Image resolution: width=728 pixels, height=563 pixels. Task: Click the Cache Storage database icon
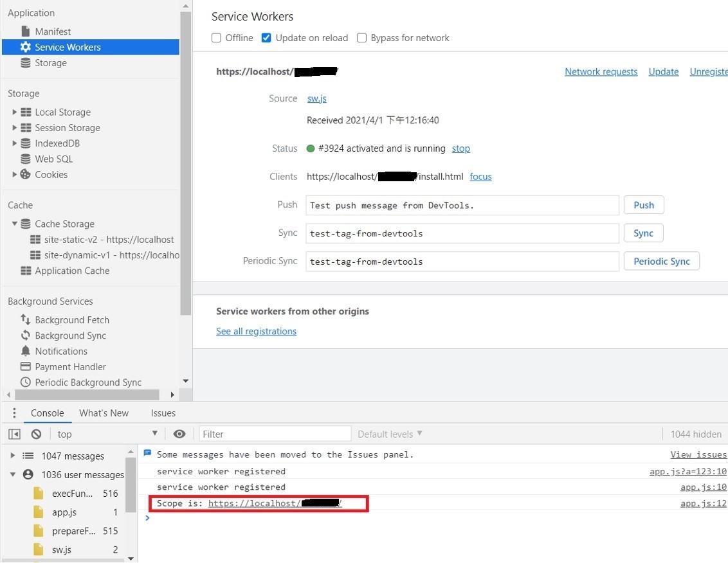[x=26, y=224]
